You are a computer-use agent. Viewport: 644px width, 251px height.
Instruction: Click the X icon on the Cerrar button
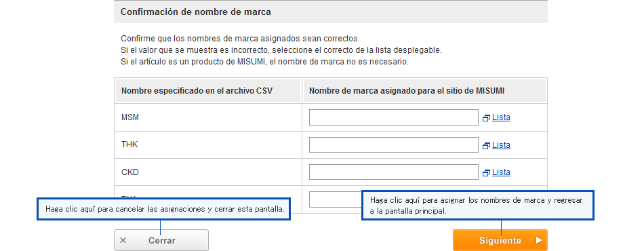[123, 240]
